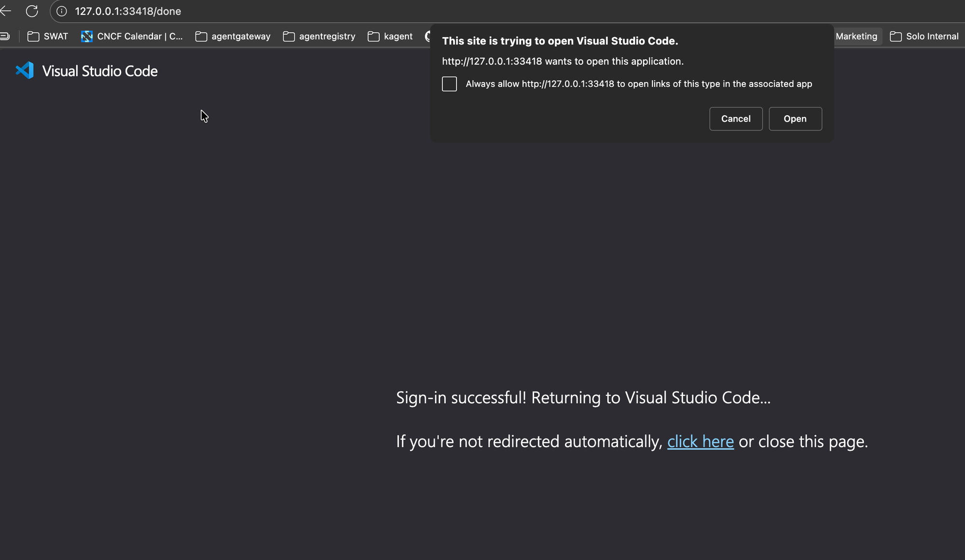Click the browser back arrow
This screenshot has width=965, height=560.
6,11
